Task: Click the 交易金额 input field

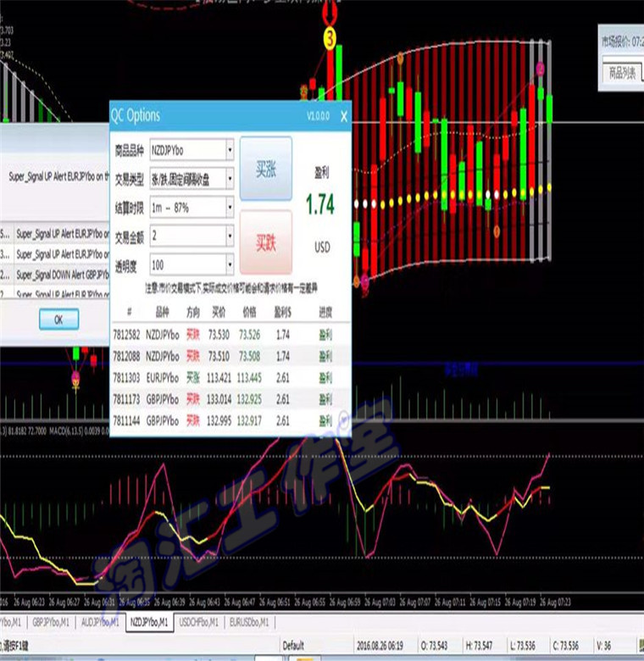Action: [x=188, y=236]
